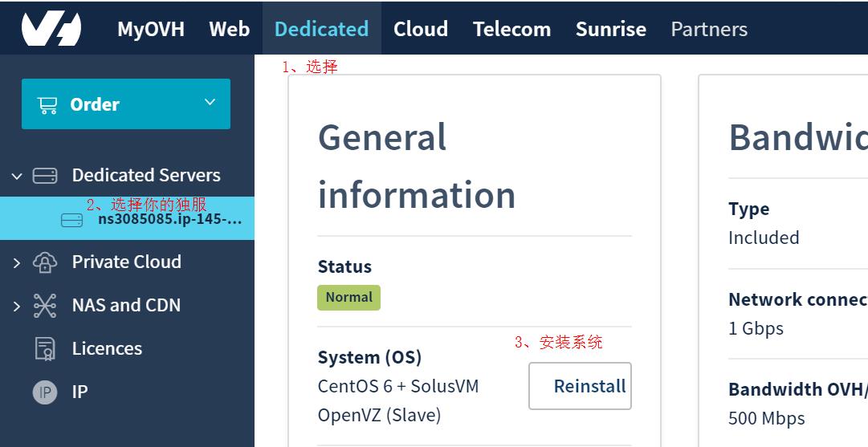The image size is (868, 447).
Task: Open the Sunrise tab
Action: pos(610,29)
